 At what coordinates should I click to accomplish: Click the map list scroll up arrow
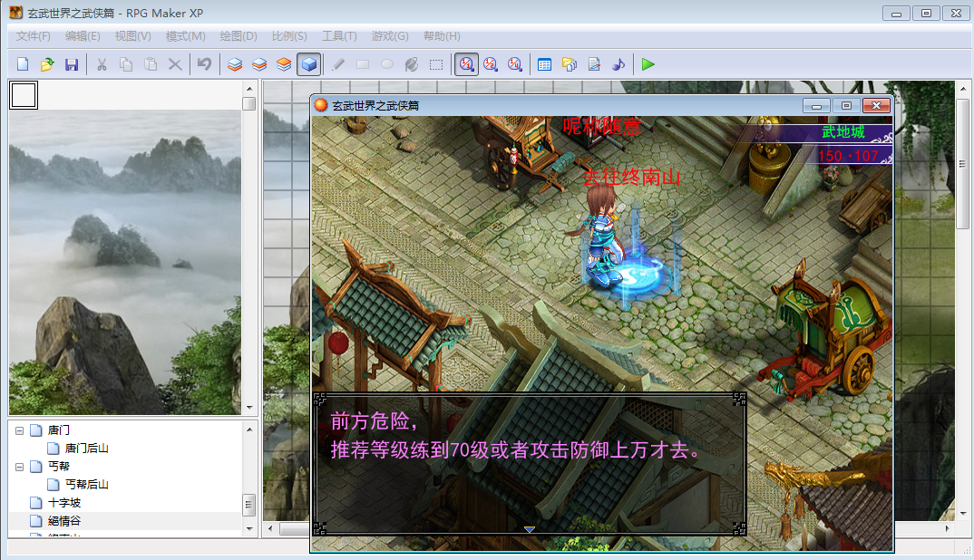pyautogui.click(x=249, y=429)
